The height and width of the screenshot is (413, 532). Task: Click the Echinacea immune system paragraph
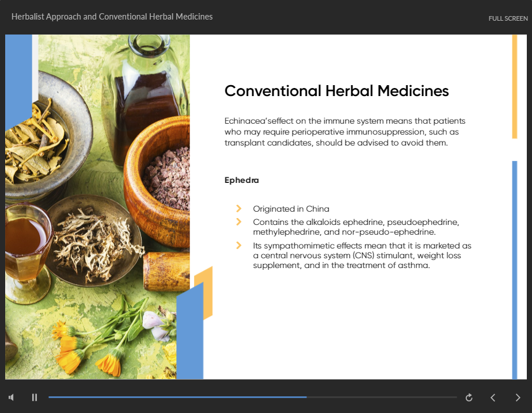pos(344,132)
